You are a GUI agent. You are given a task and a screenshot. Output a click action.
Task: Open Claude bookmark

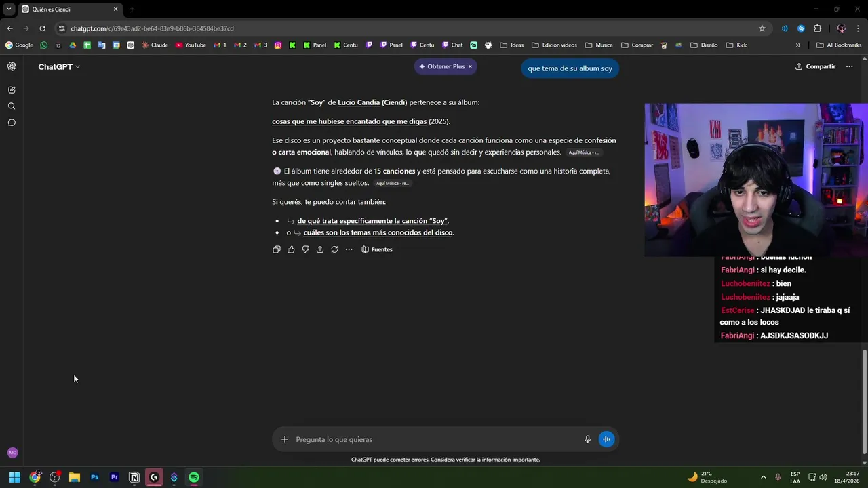(155, 45)
